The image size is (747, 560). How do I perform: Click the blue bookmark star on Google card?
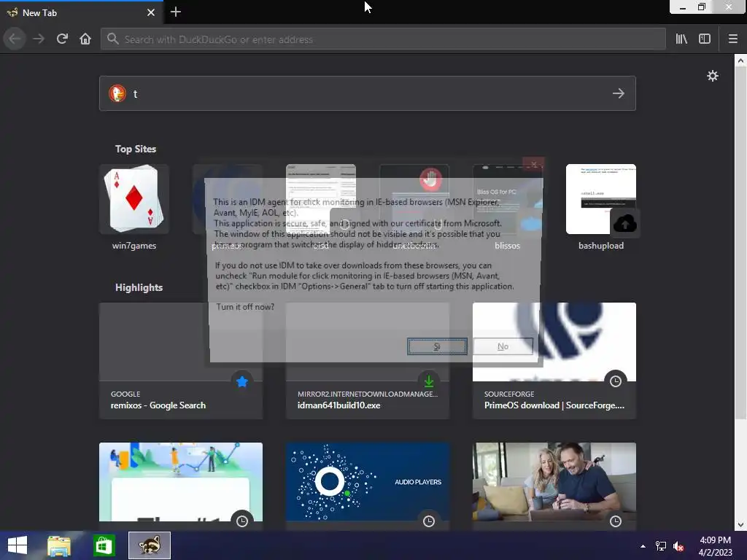pyautogui.click(x=242, y=381)
